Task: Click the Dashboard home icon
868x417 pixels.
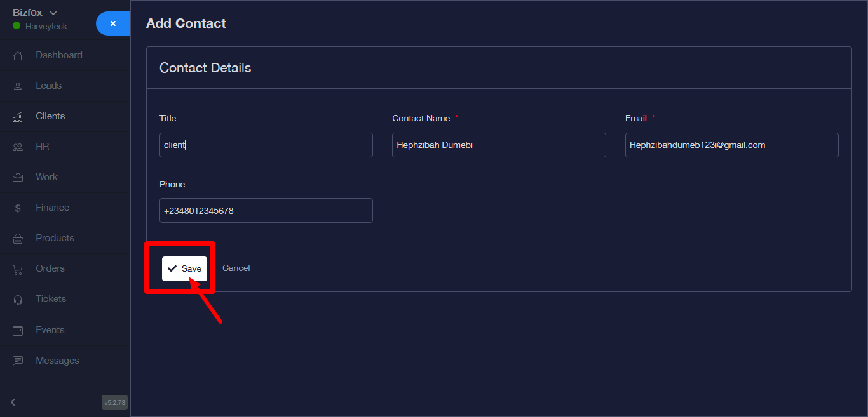Action: click(x=18, y=56)
